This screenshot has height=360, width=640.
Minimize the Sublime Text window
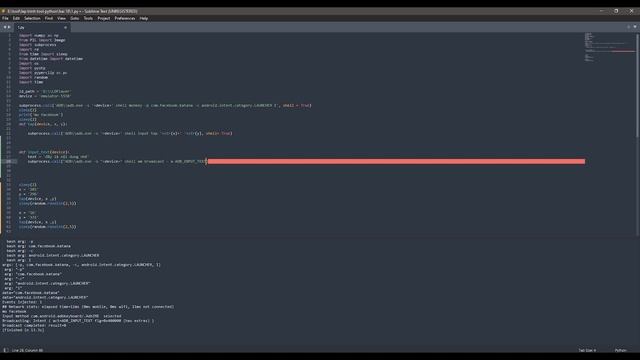(x=602, y=11)
